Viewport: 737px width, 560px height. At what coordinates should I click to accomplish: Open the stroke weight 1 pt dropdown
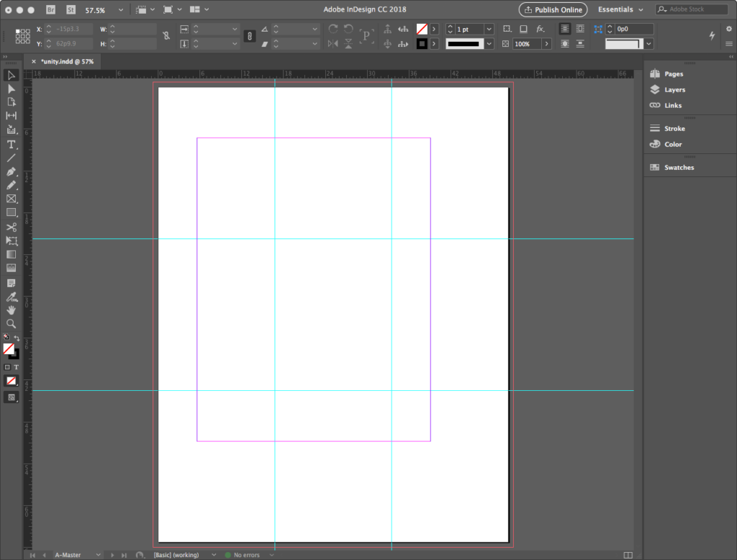pos(489,29)
